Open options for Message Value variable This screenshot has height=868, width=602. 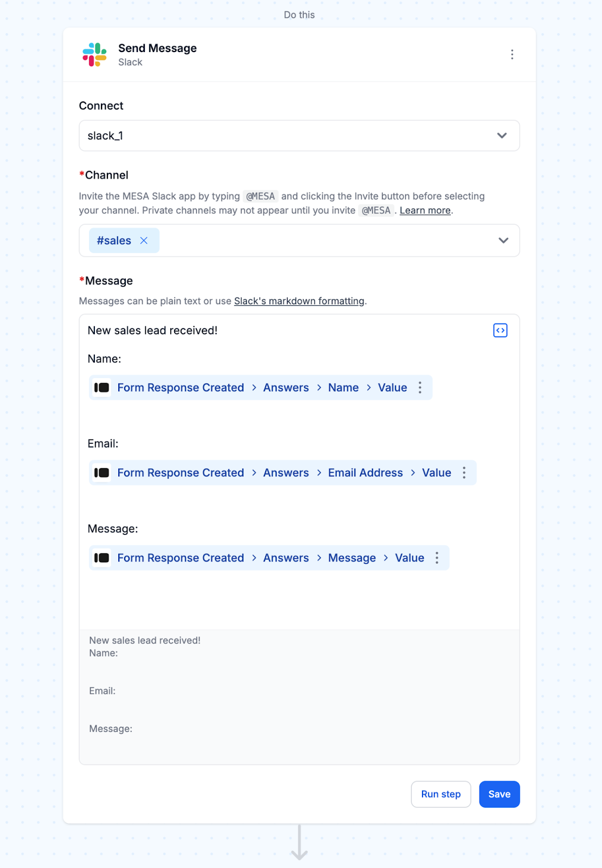437,558
